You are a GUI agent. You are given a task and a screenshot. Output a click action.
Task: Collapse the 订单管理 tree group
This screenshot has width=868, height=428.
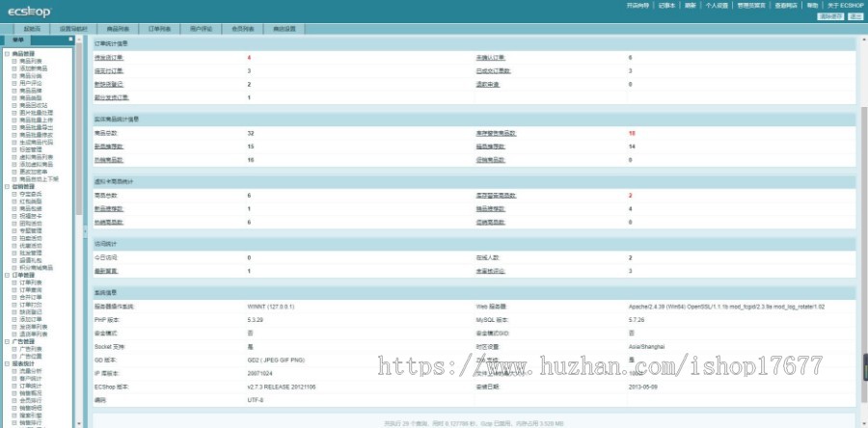click(7, 275)
